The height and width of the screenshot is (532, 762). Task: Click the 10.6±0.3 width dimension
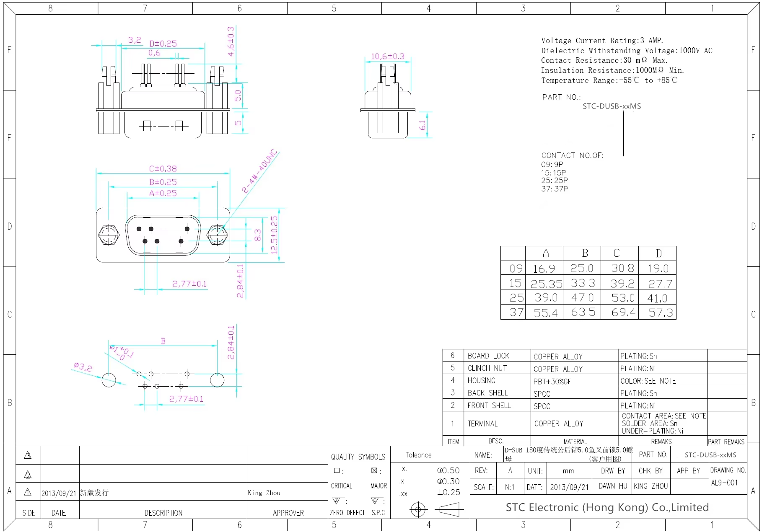point(387,56)
